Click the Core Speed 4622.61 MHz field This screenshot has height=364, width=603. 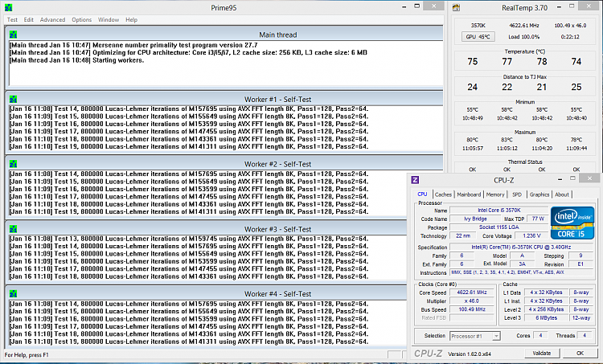click(x=471, y=292)
